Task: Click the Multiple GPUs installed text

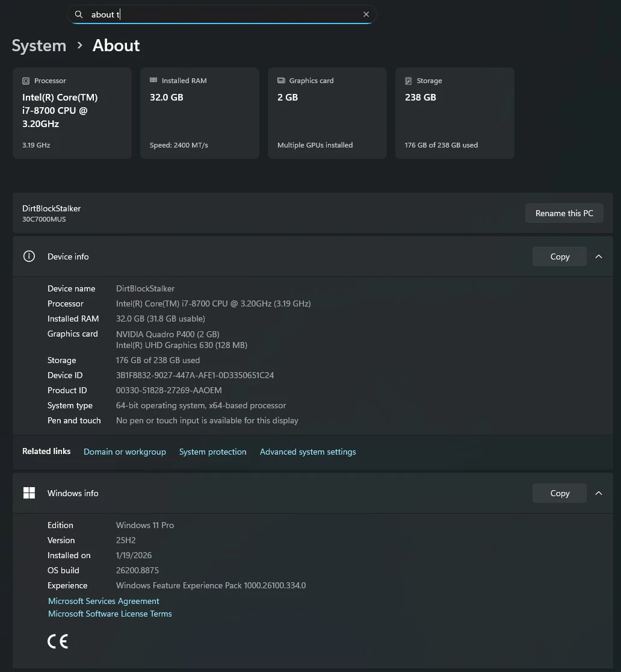Action: click(x=315, y=145)
